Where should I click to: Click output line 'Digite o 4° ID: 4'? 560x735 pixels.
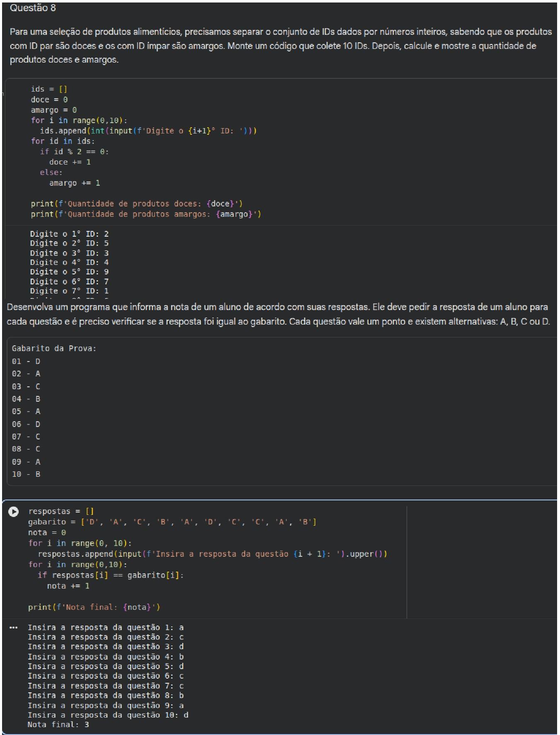69,262
